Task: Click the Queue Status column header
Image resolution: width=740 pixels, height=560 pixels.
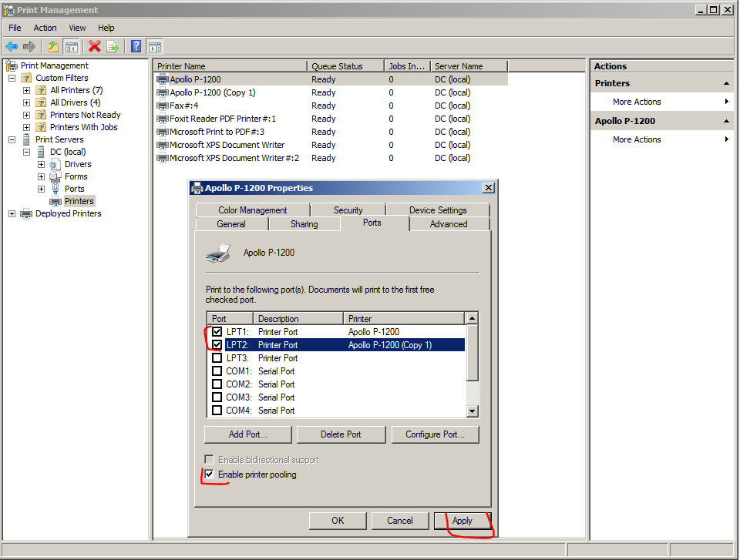Action: coord(345,66)
